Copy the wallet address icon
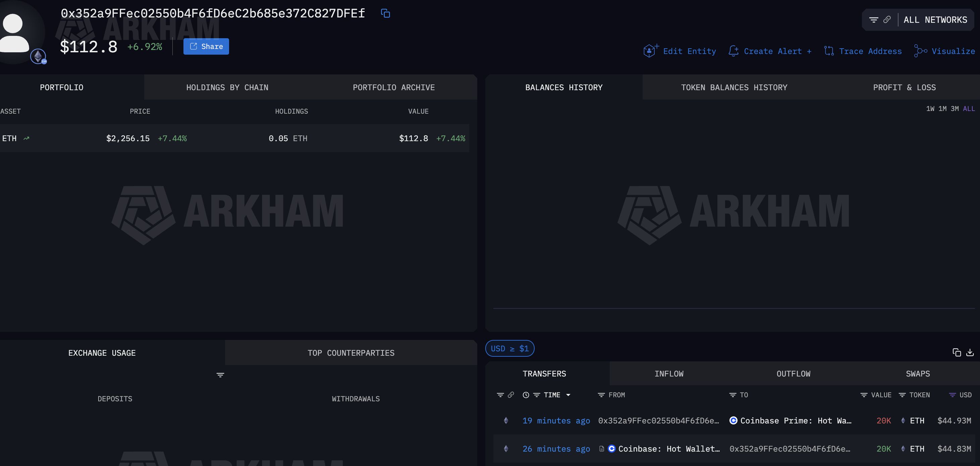Image resolution: width=980 pixels, height=466 pixels. [x=385, y=14]
